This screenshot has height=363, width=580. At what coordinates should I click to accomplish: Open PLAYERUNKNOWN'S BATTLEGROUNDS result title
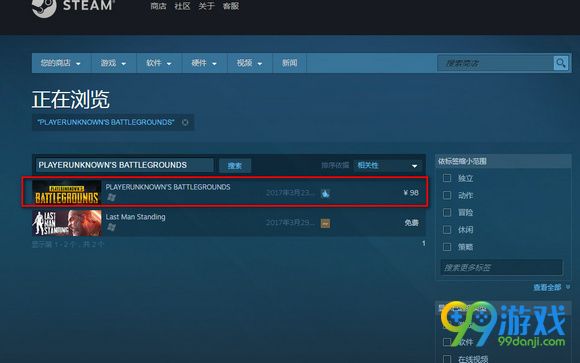(x=168, y=187)
